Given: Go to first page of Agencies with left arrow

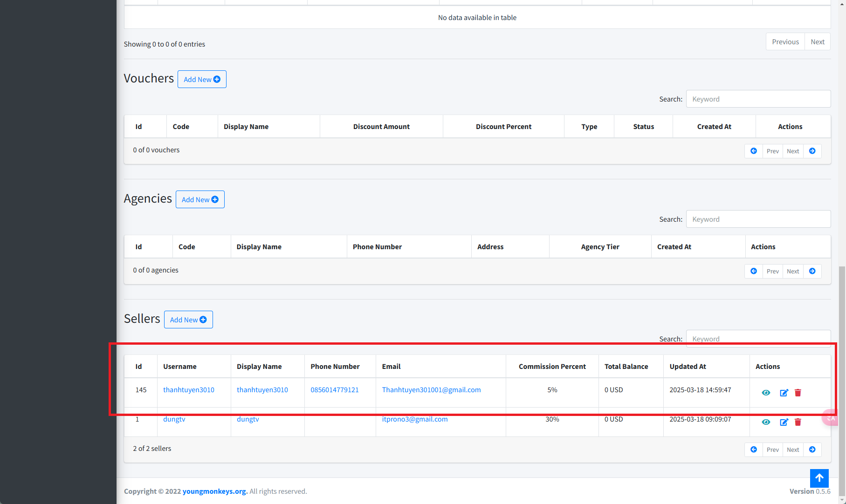Looking at the screenshot, I should (x=754, y=271).
